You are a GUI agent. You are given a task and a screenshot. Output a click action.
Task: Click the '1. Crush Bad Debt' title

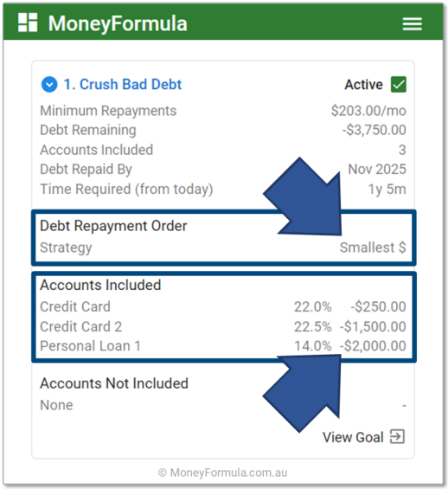point(123,85)
